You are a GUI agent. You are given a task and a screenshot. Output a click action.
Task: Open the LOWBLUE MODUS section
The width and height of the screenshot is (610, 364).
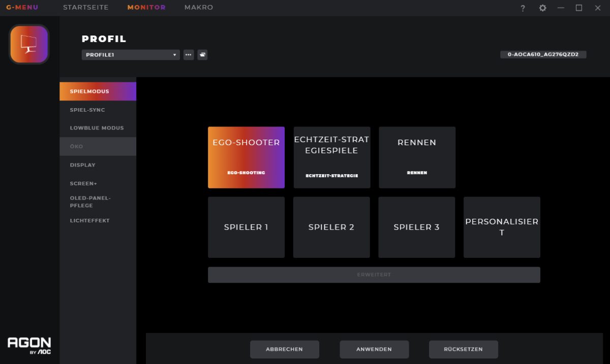(x=98, y=128)
